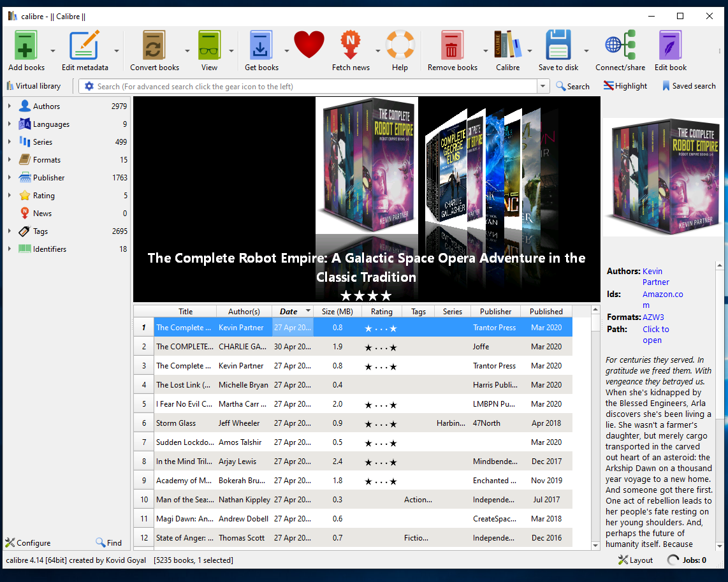Open the Connect/share tool
The image size is (728, 582).
coord(620,45)
